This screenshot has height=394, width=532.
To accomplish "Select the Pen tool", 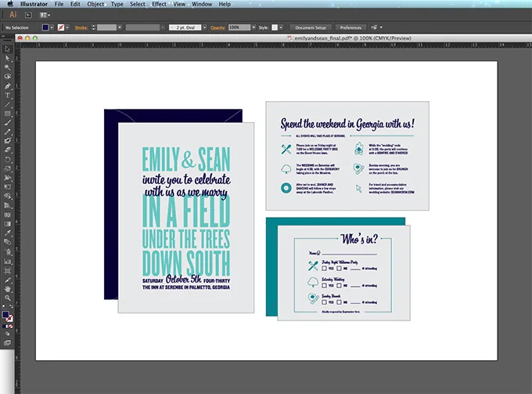I will coord(8,86).
